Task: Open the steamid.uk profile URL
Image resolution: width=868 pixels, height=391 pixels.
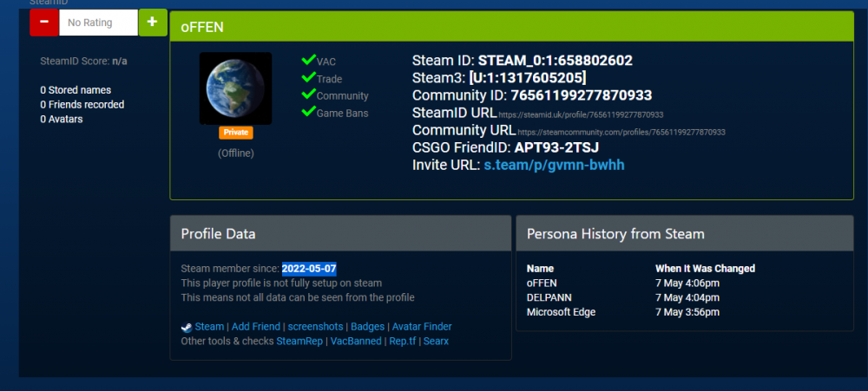Action: click(x=581, y=115)
